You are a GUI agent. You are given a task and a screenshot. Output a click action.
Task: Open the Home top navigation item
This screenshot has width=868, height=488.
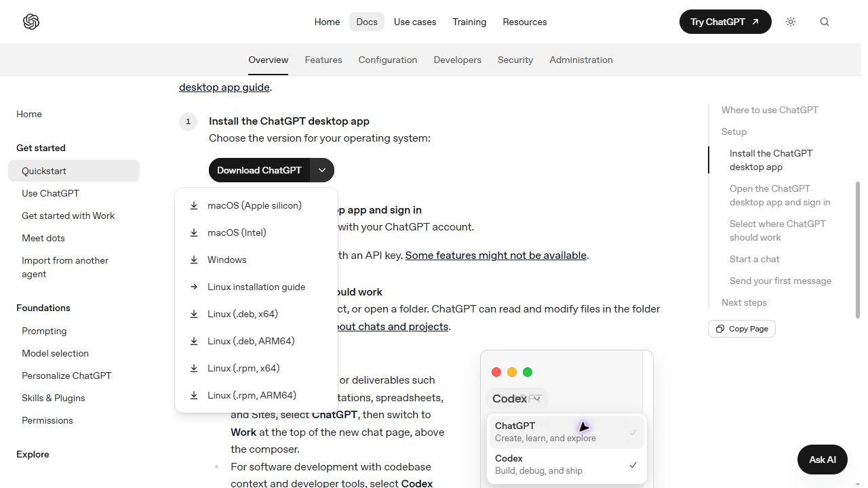pyautogui.click(x=327, y=22)
